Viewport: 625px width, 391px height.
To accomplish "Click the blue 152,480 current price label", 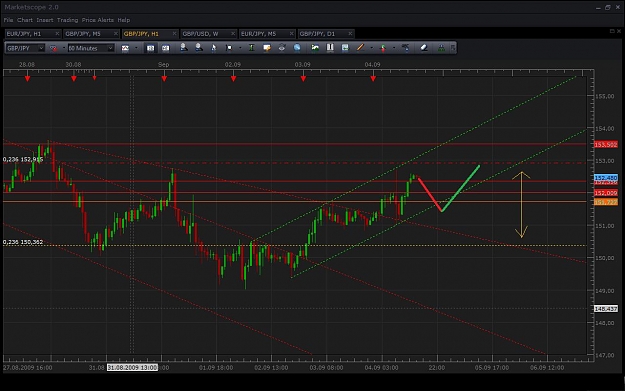I will (x=606, y=177).
